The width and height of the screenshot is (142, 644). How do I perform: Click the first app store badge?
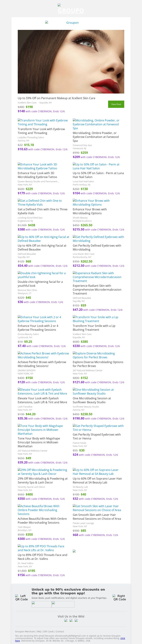tap(42, 604)
